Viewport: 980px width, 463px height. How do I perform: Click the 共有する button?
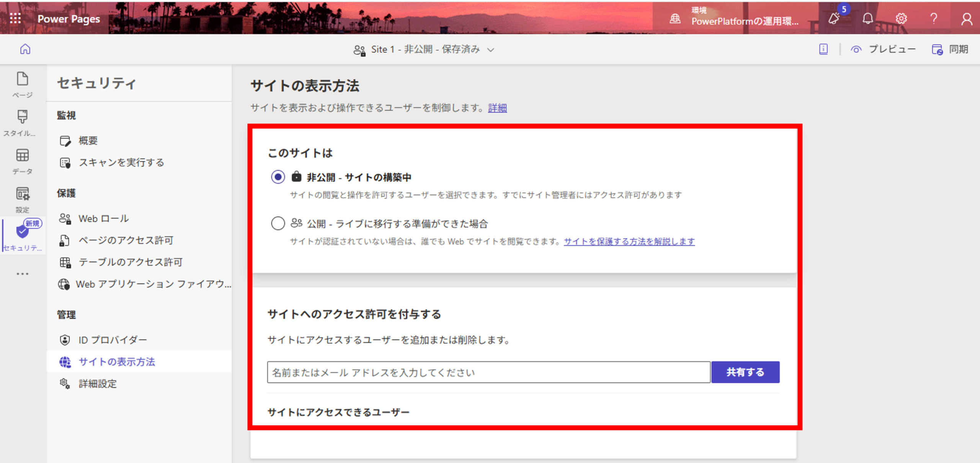coord(745,372)
